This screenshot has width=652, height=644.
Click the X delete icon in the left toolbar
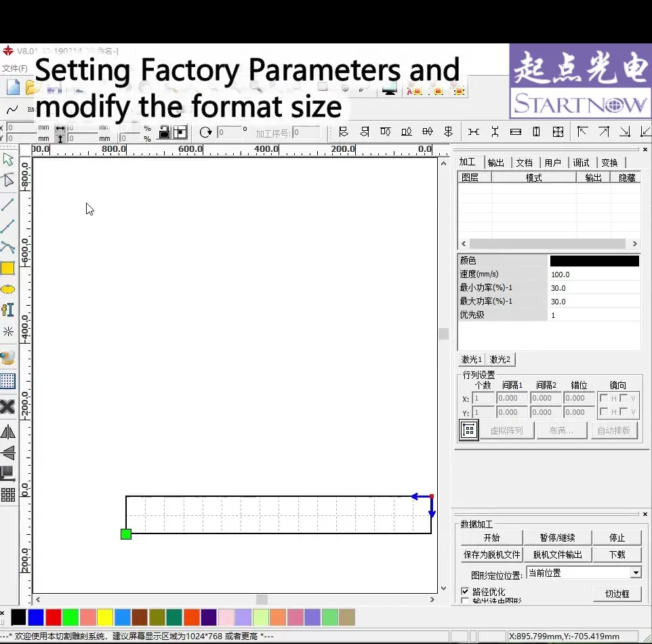(x=8, y=407)
